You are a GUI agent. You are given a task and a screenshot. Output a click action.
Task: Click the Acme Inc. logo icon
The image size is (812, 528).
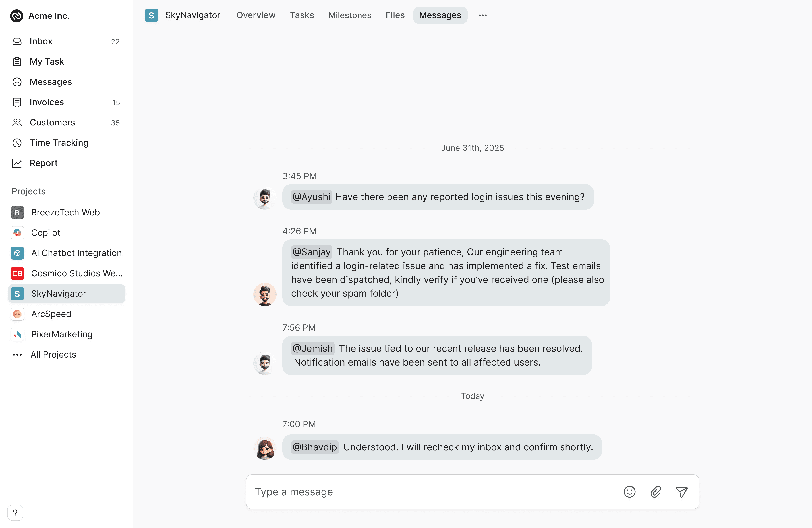click(16, 16)
